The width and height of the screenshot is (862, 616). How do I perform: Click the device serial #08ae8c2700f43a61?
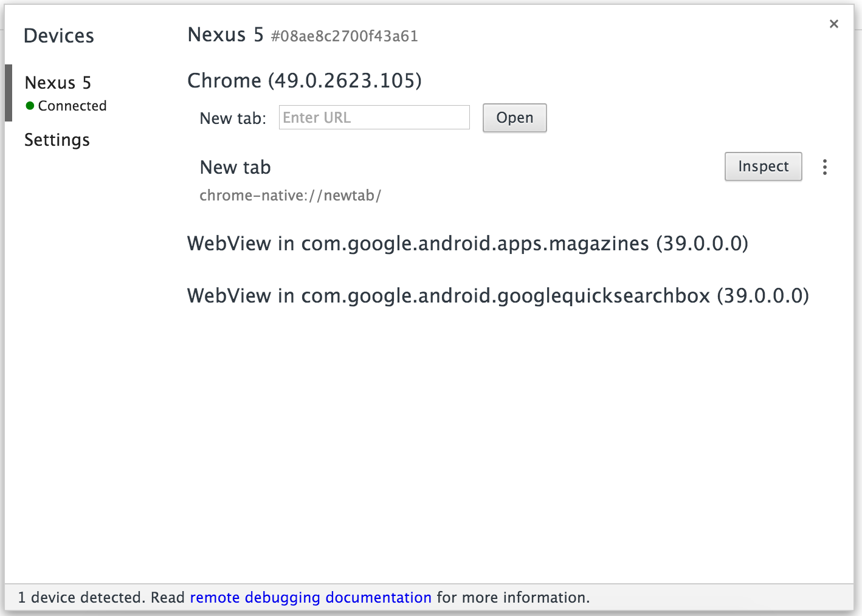(x=345, y=36)
